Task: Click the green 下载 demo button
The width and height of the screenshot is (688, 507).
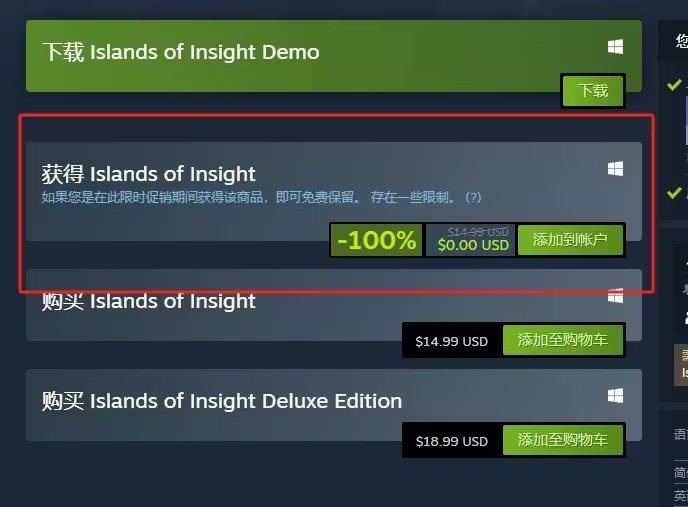Action: 593,91
